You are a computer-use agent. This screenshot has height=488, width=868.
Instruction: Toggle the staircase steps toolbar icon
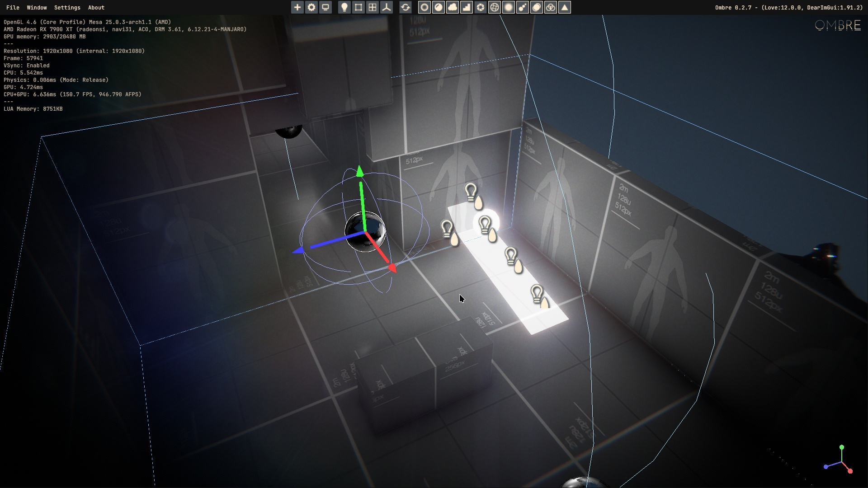(x=467, y=7)
